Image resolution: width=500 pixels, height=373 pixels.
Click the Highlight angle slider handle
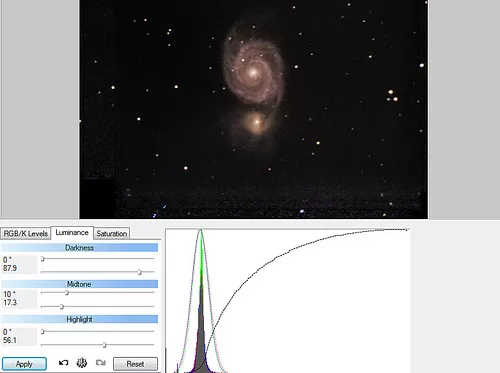(43, 332)
